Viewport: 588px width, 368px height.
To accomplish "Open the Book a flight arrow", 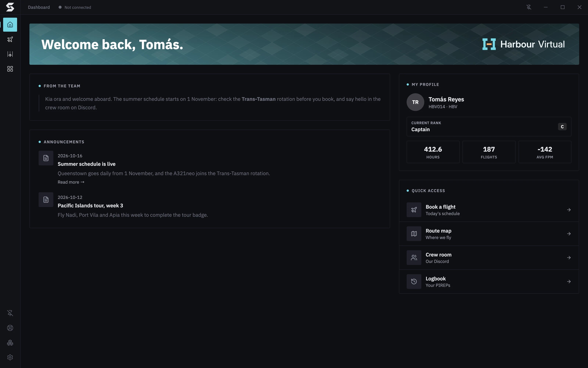I will [x=569, y=210].
